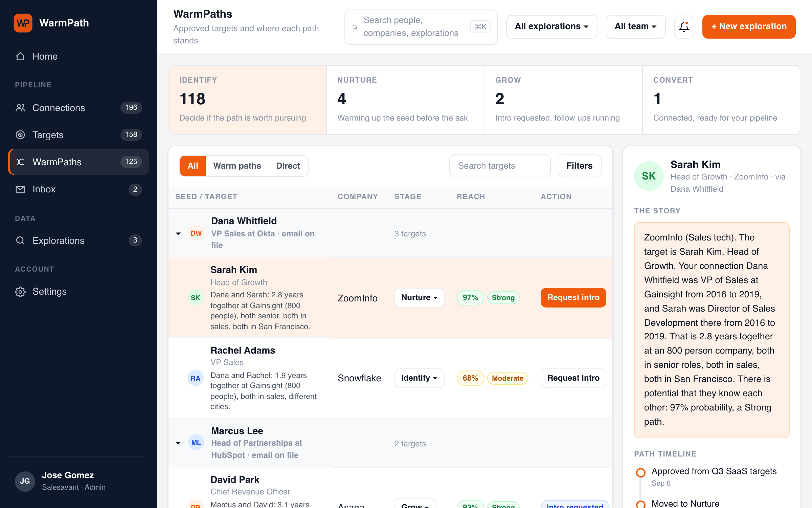
Task: Go to Home in sidebar
Action: (78, 56)
